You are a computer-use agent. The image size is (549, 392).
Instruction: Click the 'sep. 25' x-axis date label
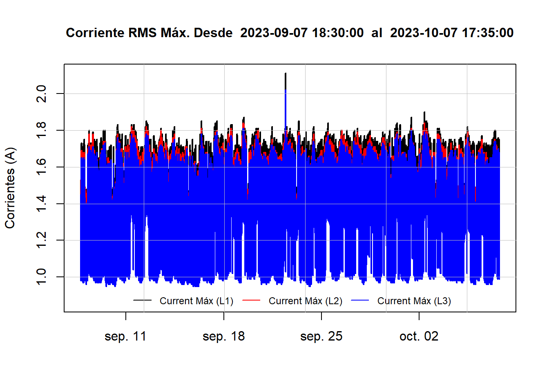pos(321,336)
